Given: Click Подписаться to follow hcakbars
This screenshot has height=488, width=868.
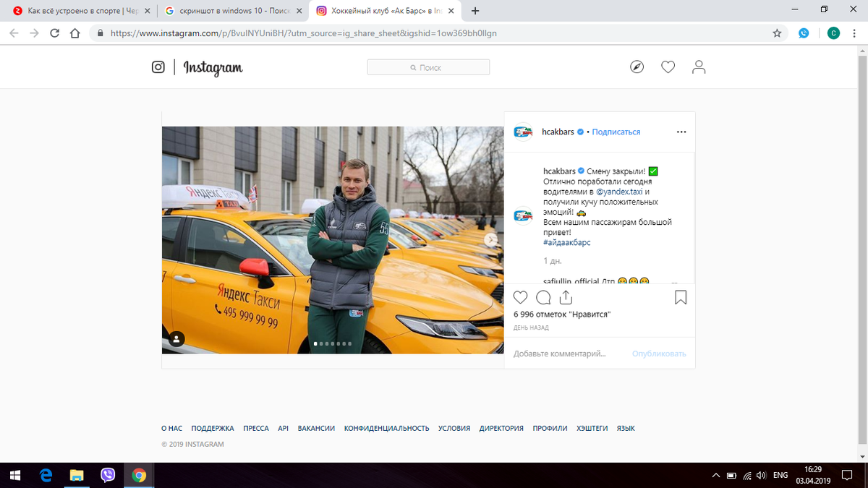Looking at the screenshot, I should 616,132.
